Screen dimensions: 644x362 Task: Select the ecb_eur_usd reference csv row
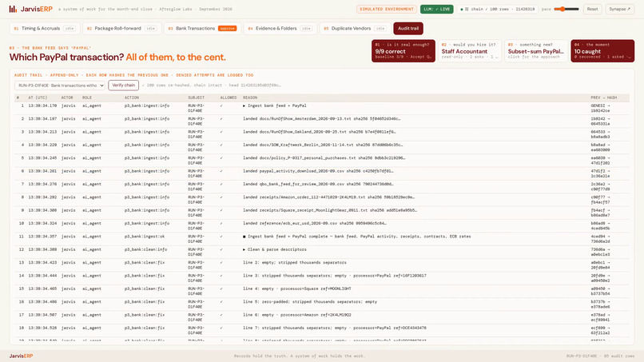click(x=322, y=225)
